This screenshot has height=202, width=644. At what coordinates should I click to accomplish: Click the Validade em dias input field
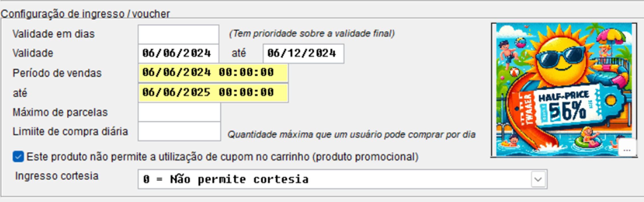179,34
